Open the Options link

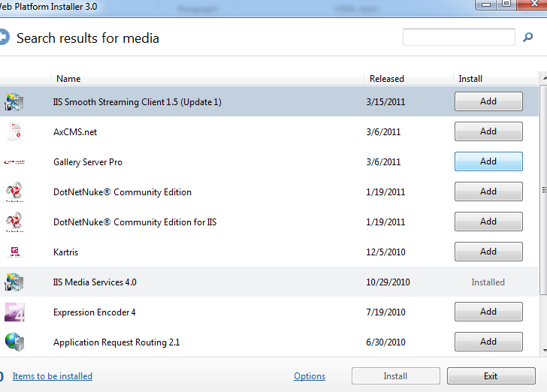coord(310,376)
